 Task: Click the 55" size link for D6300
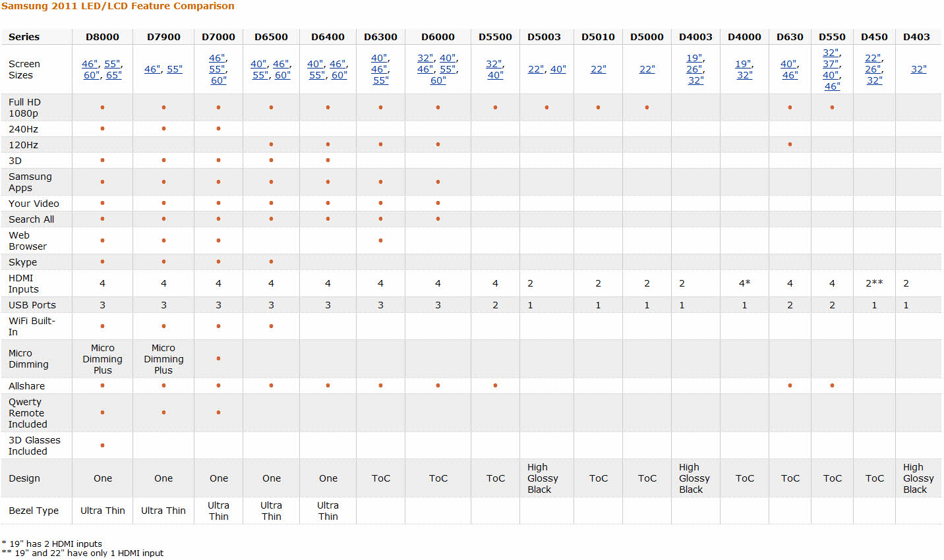pyautogui.click(x=380, y=80)
